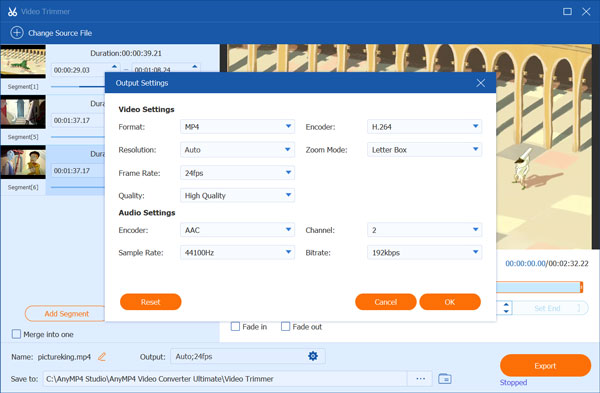Click the orange end handle of timeline
Image resolution: width=600 pixels, height=393 pixels.
(581, 287)
